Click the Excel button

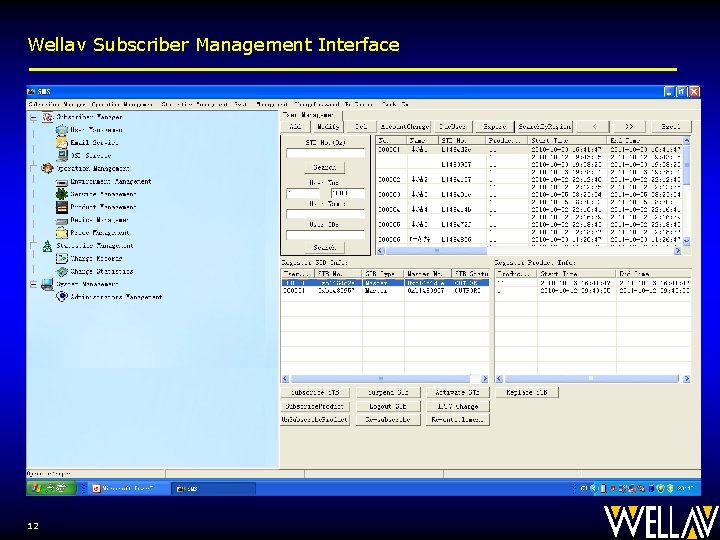coord(670,126)
